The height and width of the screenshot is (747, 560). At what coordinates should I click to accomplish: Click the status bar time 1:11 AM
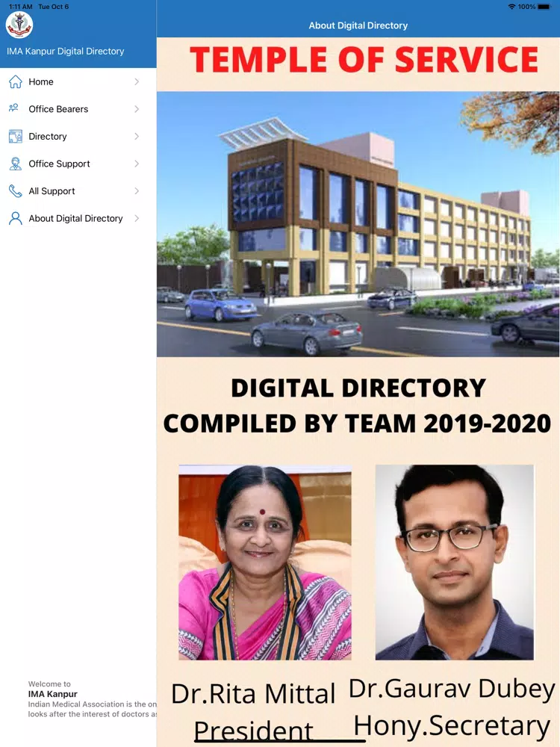click(x=20, y=7)
